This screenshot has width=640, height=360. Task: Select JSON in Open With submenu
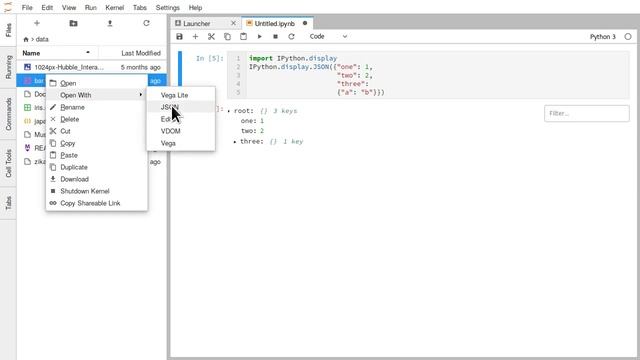click(181, 107)
